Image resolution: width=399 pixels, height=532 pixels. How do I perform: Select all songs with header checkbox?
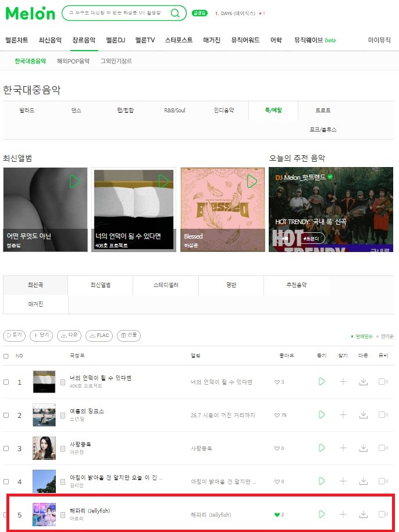6,356
